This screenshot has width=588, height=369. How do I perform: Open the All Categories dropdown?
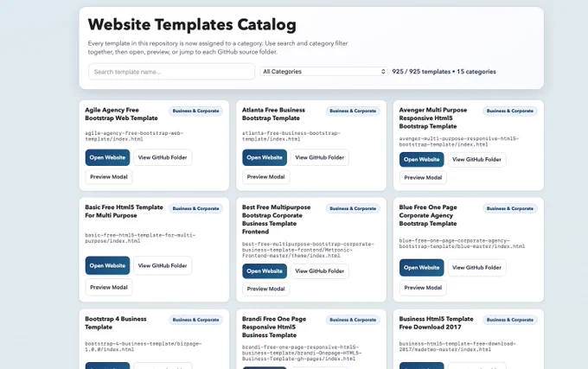click(x=323, y=72)
